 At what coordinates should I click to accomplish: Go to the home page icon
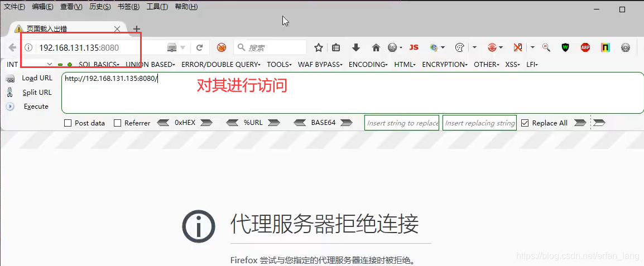click(x=376, y=47)
